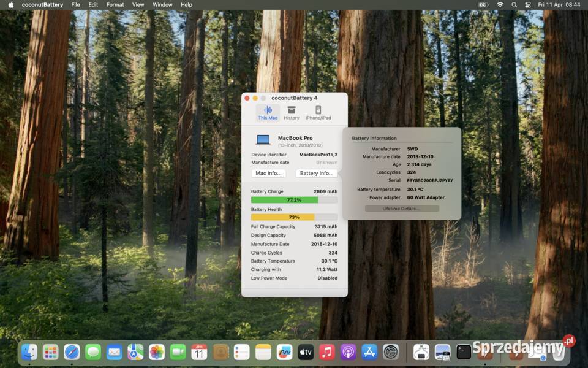
Task: Open the coconutBattery application menu
Action: (x=42, y=5)
